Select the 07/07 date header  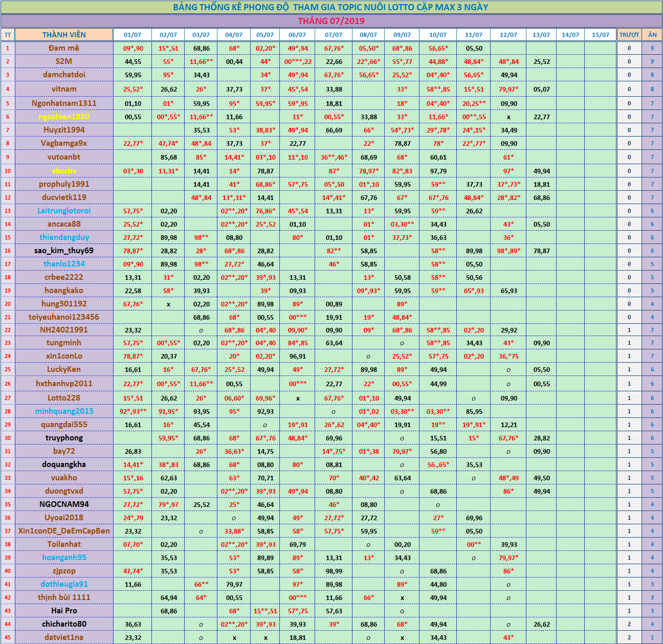coord(334,35)
